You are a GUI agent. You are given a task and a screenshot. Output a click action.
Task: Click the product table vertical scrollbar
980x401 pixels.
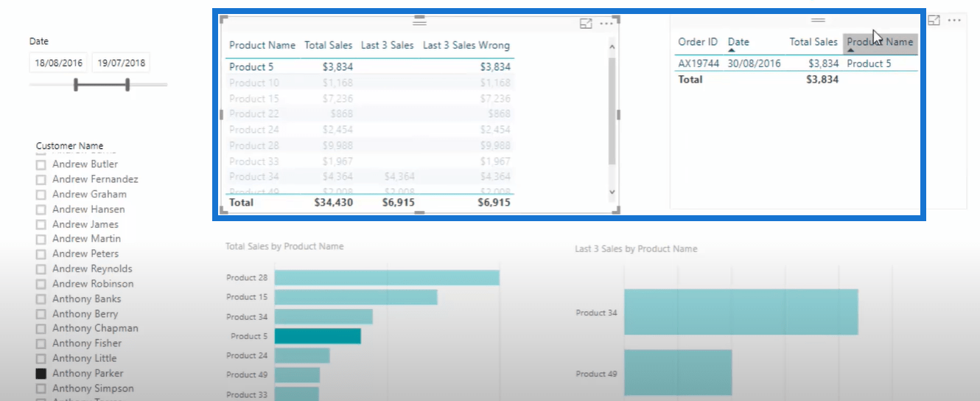pos(612,111)
